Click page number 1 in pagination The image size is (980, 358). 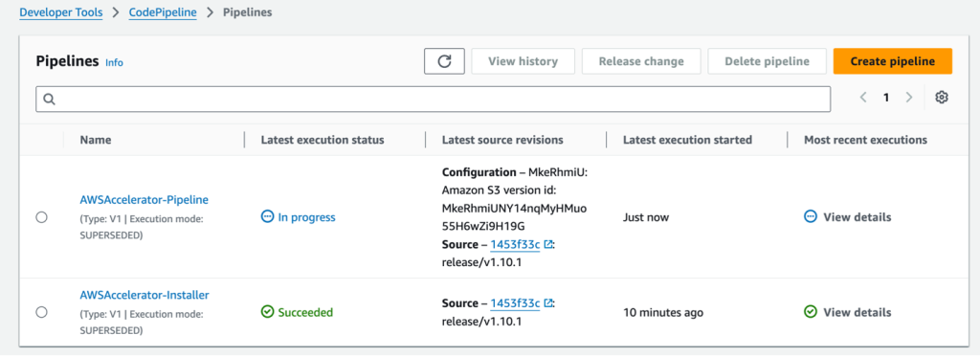(x=885, y=98)
